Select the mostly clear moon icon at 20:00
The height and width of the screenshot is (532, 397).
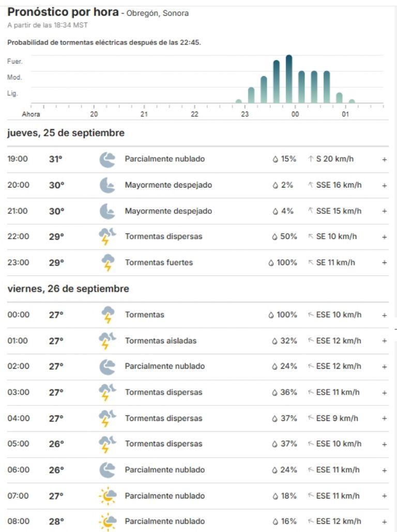(107, 184)
